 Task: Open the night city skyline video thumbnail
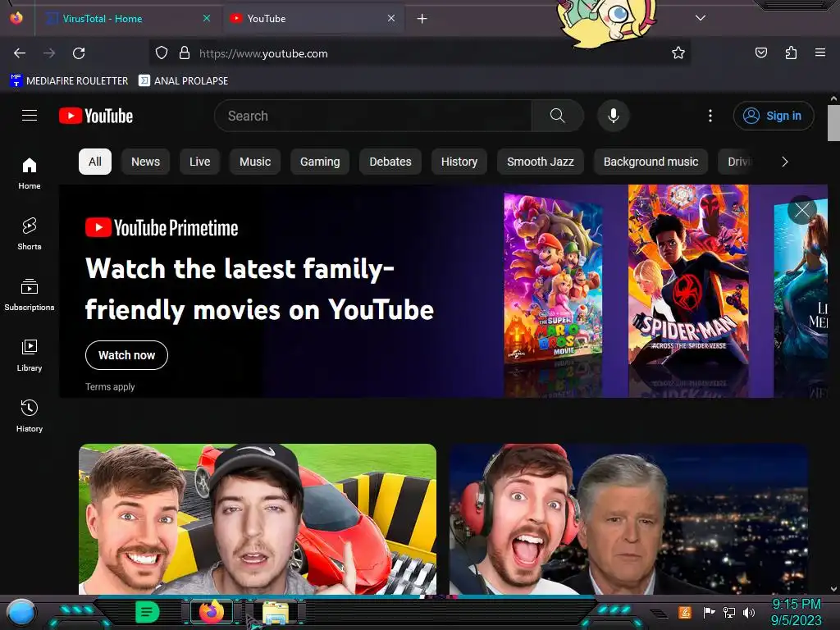pos(629,518)
